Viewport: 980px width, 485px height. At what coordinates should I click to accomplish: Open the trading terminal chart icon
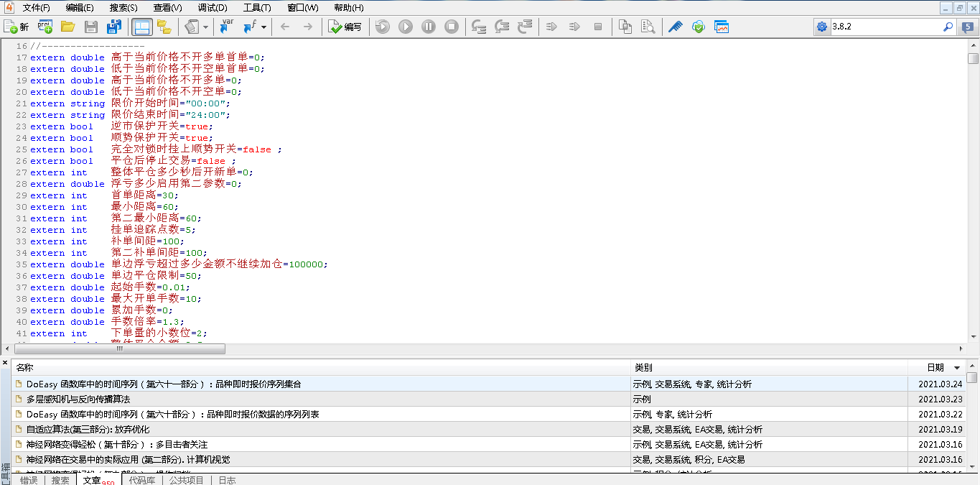(722, 27)
